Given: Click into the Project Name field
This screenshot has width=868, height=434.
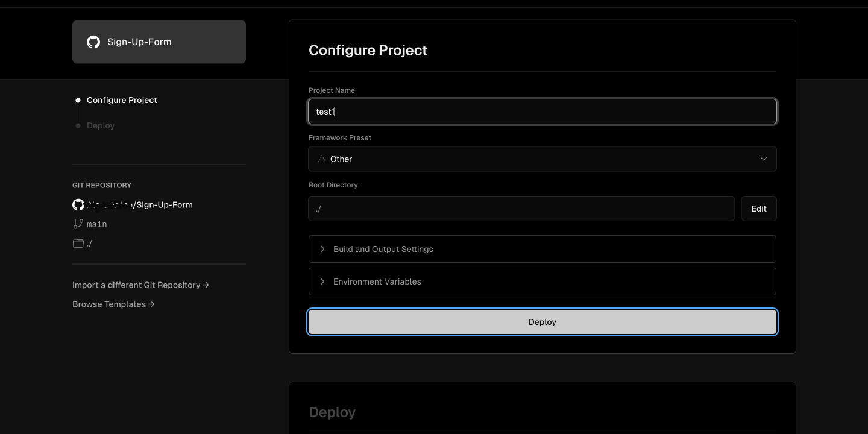Looking at the screenshot, I should (x=542, y=112).
